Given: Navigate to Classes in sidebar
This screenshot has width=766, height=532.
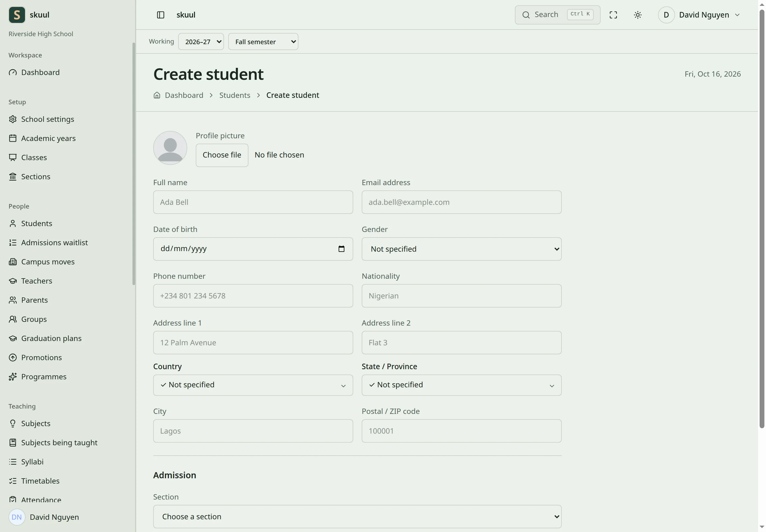Looking at the screenshot, I should tap(28, 157).
